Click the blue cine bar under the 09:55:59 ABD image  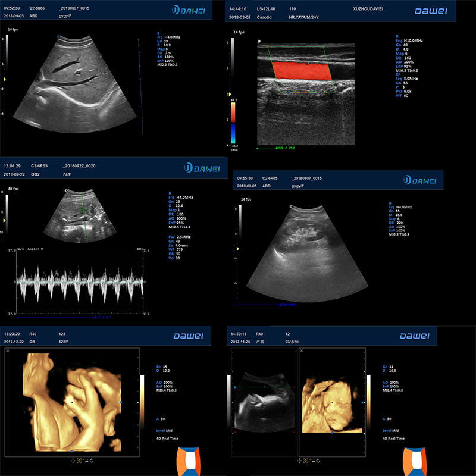click(265, 305)
